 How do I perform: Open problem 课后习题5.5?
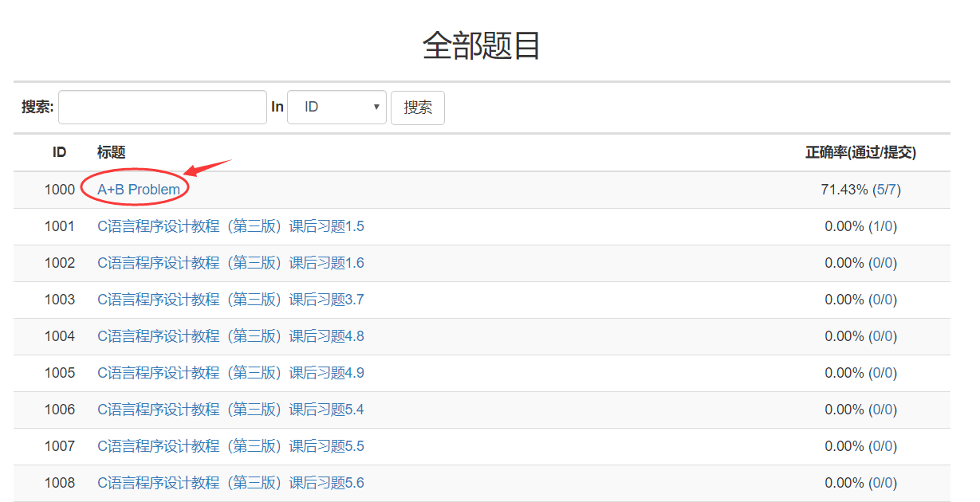tap(230, 446)
